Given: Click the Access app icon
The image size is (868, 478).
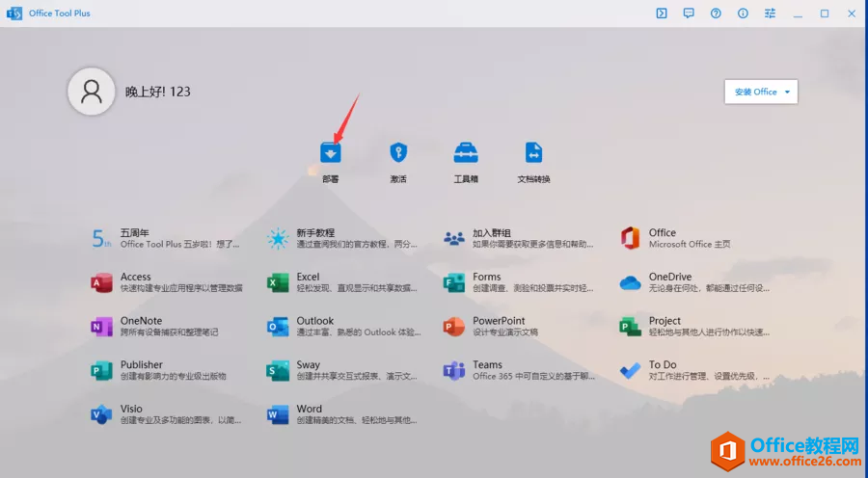Looking at the screenshot, I should [101, 282].
